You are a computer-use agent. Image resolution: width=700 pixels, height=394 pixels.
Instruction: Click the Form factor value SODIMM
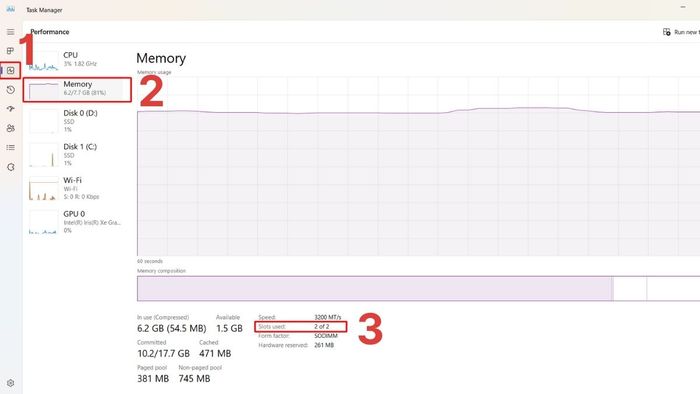(x=326, y=336)
